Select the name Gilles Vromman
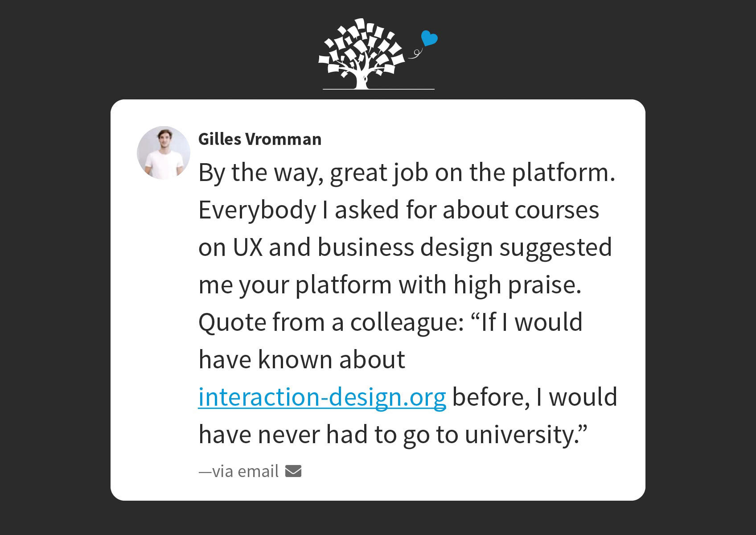756x535 pixels. click(260, 139)
